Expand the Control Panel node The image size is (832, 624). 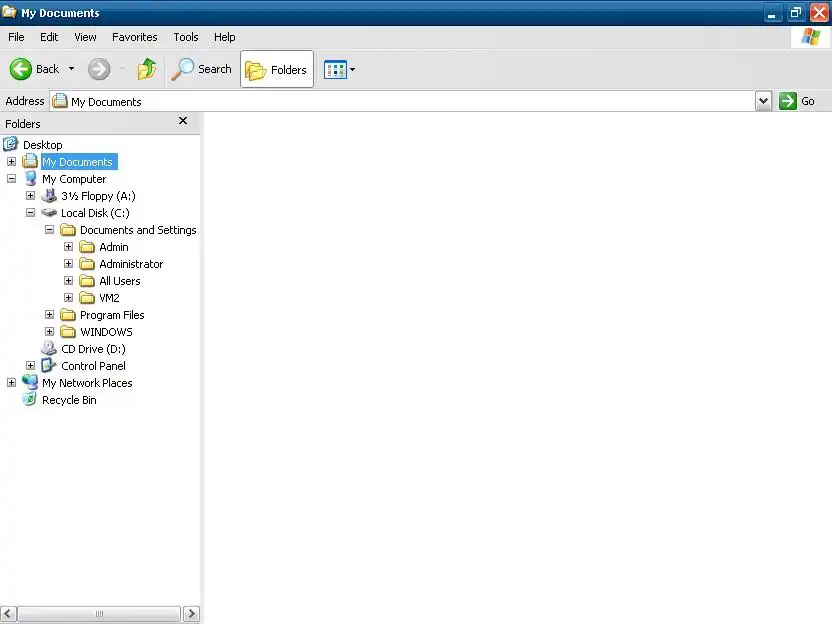30,366
